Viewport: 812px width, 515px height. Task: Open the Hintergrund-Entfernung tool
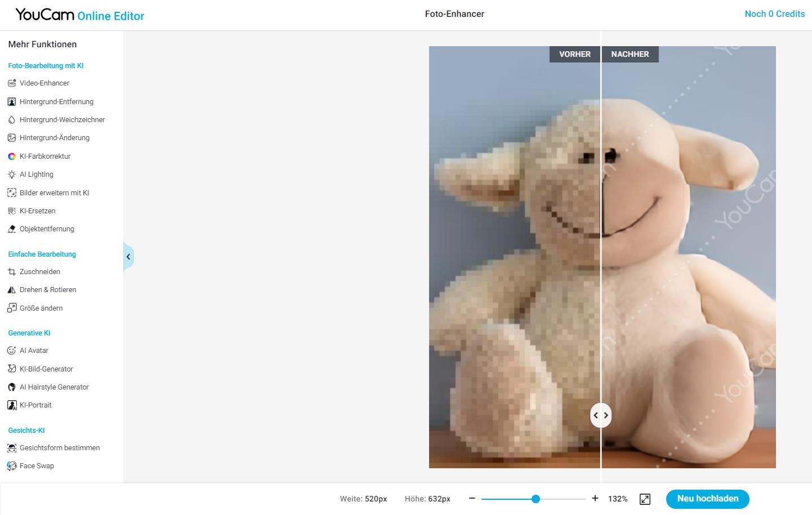[x=56, y=102]
